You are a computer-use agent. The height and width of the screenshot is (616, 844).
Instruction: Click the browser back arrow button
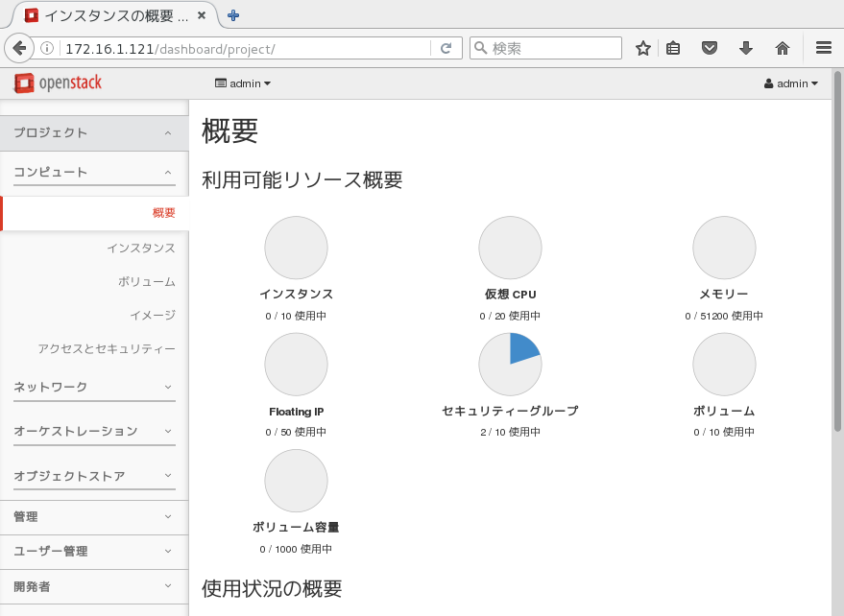pos(18,48)
